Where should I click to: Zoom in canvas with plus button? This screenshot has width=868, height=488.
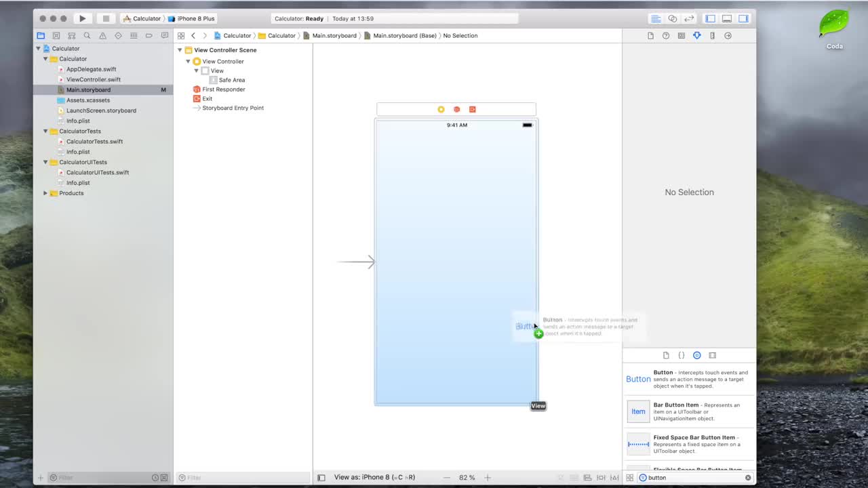(x=488, y=478)
